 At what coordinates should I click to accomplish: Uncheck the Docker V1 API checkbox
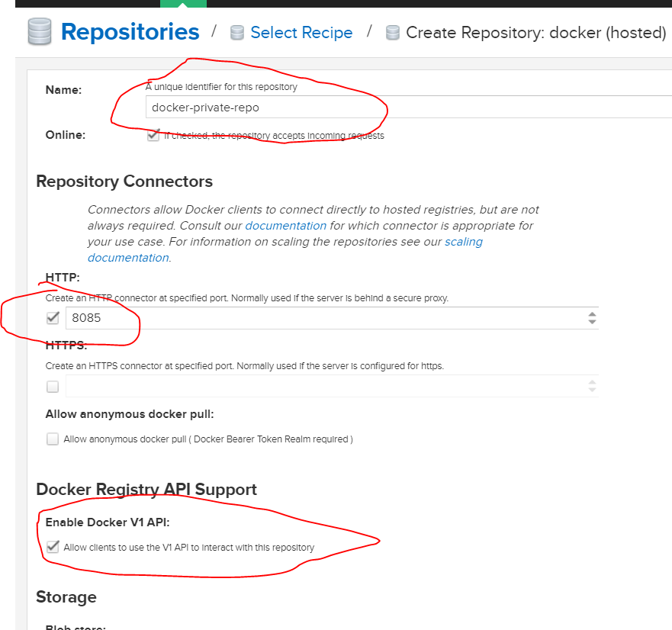[52, 547]
